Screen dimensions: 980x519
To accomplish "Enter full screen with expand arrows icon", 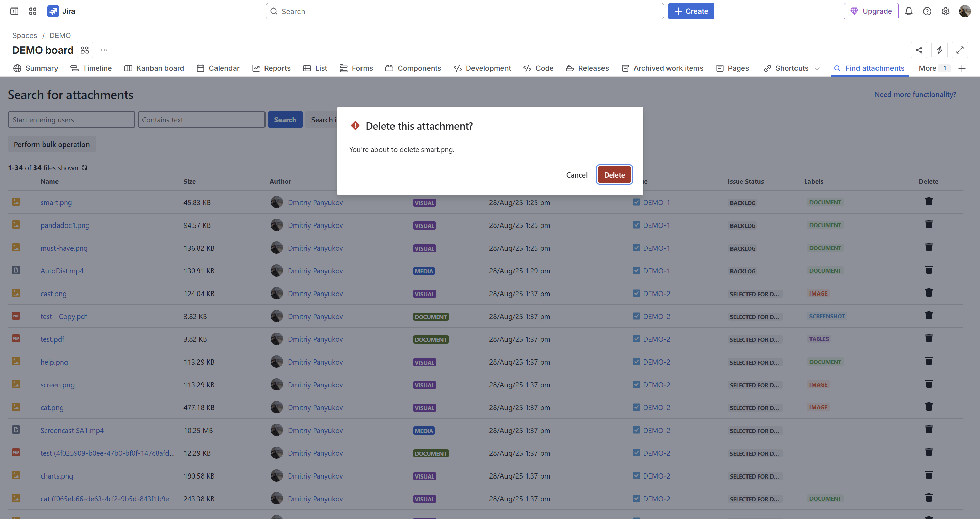I will point(960,50).
